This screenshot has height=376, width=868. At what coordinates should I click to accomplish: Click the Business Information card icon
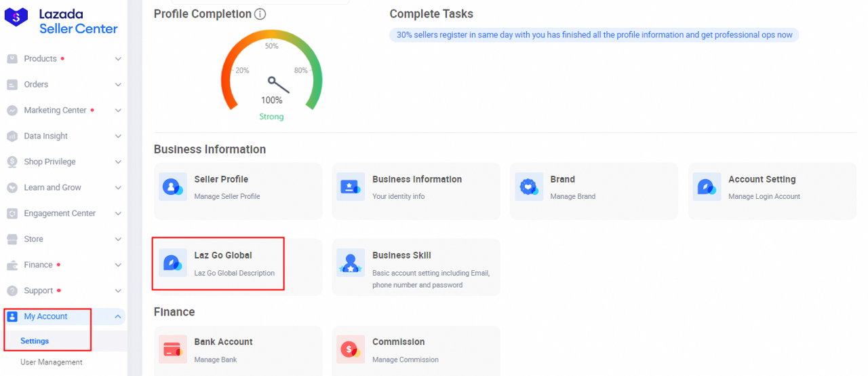[351, 187]
